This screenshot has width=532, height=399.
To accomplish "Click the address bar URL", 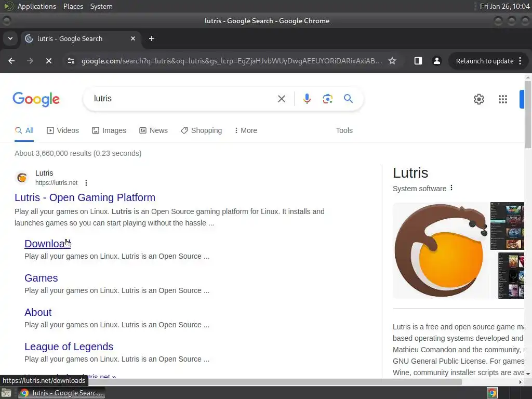I will coord(232,61).
